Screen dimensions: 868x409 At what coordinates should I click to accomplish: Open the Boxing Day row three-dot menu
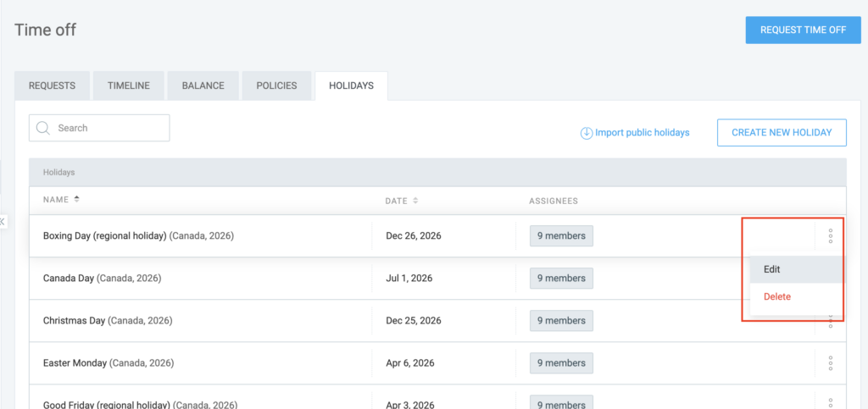pyautogui.click(x=831, y=236)
